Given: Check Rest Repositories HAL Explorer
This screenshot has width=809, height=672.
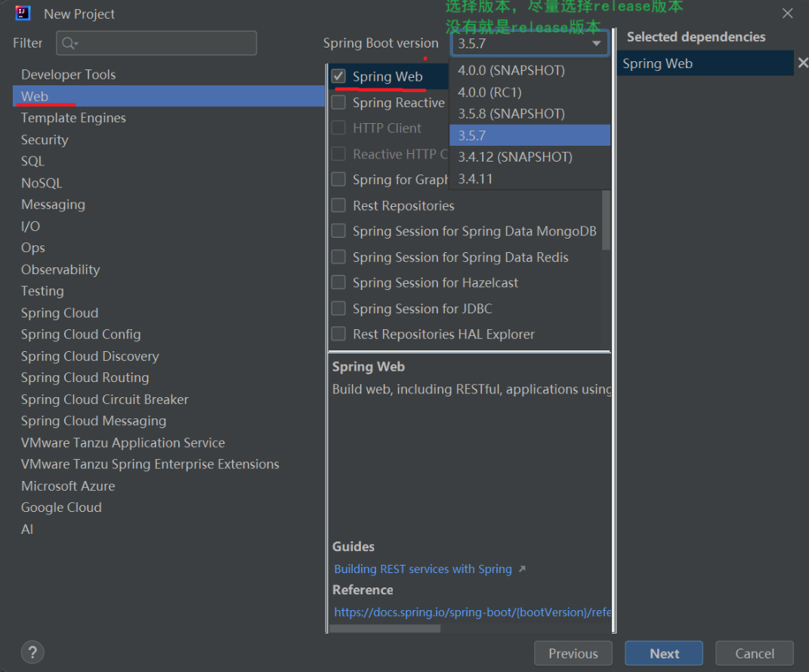Looking at the screenshot, I should [x=338, y=334].
